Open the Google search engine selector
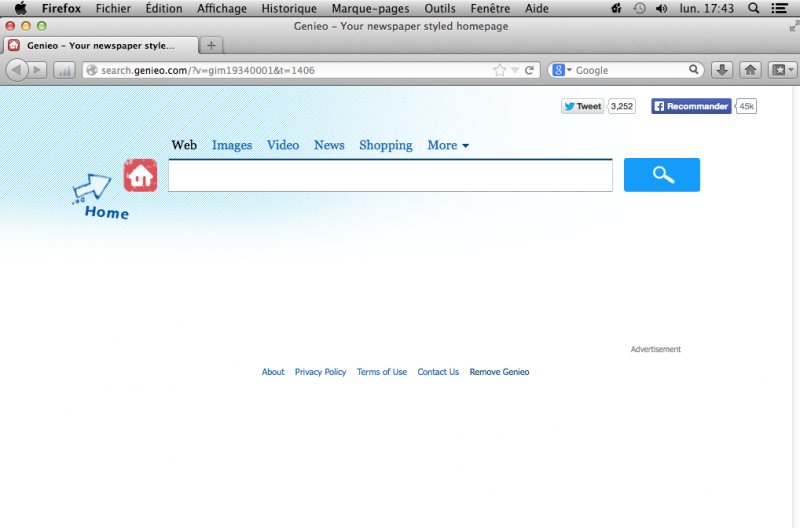800x528 pixels. 562,70
